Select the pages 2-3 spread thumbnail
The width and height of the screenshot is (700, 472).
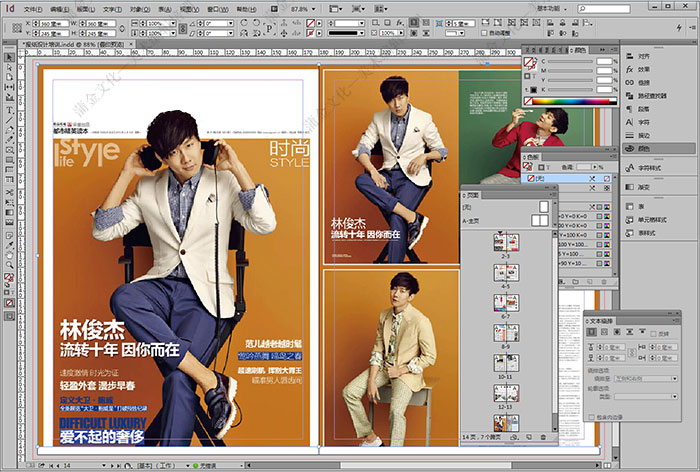pos(506,242)
